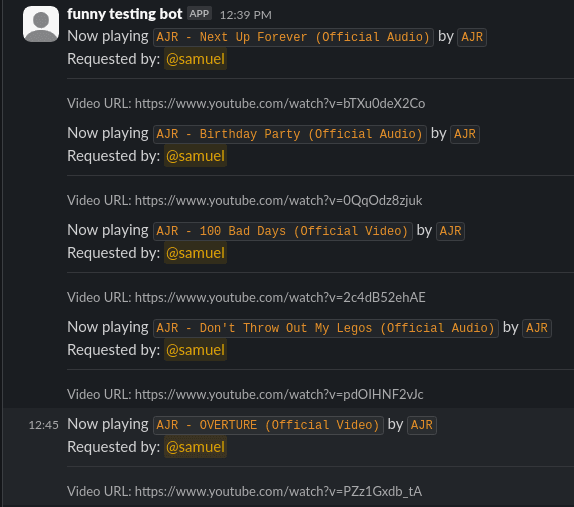Click AJR artist tag after Legos title
Image resolution: width=574 pixels, height=507 pixels.
click(537, 328)
